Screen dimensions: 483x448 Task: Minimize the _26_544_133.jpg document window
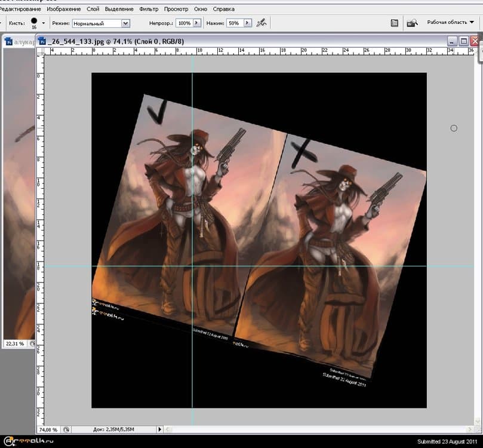[452, 41]
